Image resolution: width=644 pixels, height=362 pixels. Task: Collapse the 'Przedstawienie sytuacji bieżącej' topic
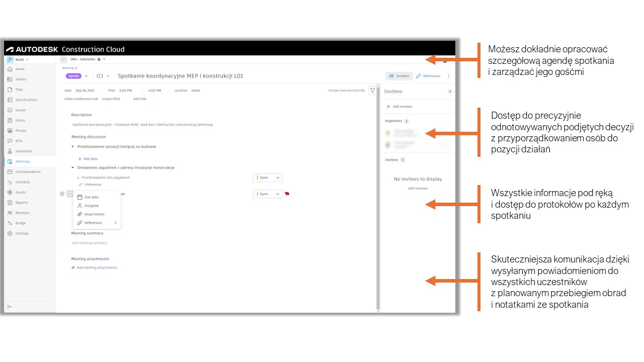click(x=73, y=147)
